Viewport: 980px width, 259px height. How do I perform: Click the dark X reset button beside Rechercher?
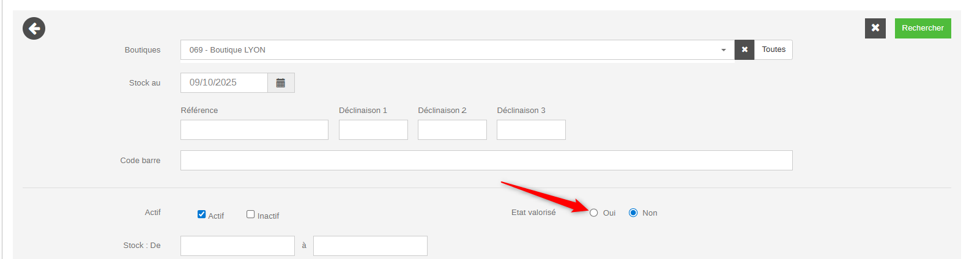[x=875, y=28]
